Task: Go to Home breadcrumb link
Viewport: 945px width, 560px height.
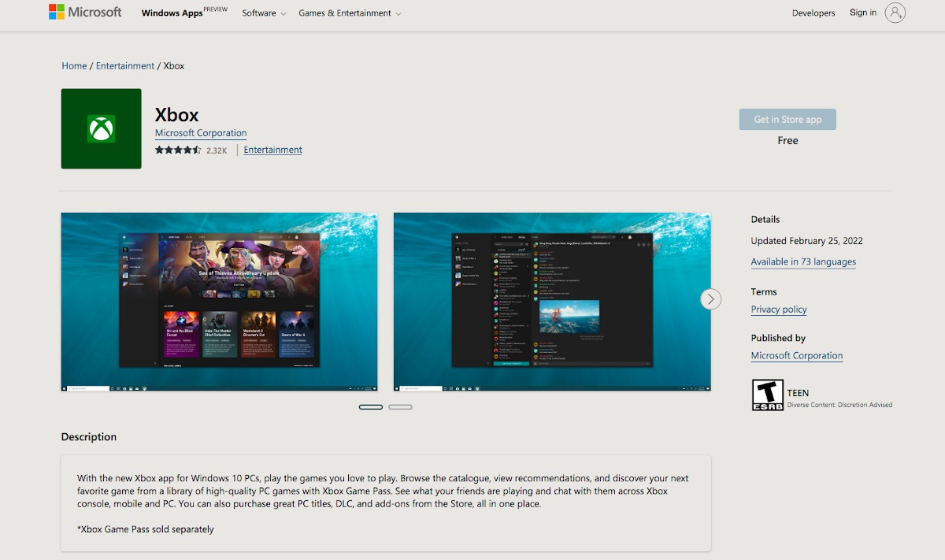Action: 74,66
